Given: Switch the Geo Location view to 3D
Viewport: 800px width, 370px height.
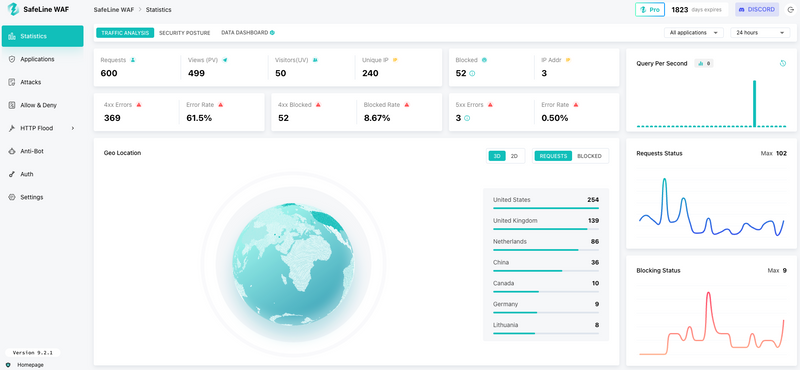Looking at the screenshot, I should pyautogui.click(x=497, y=156).
